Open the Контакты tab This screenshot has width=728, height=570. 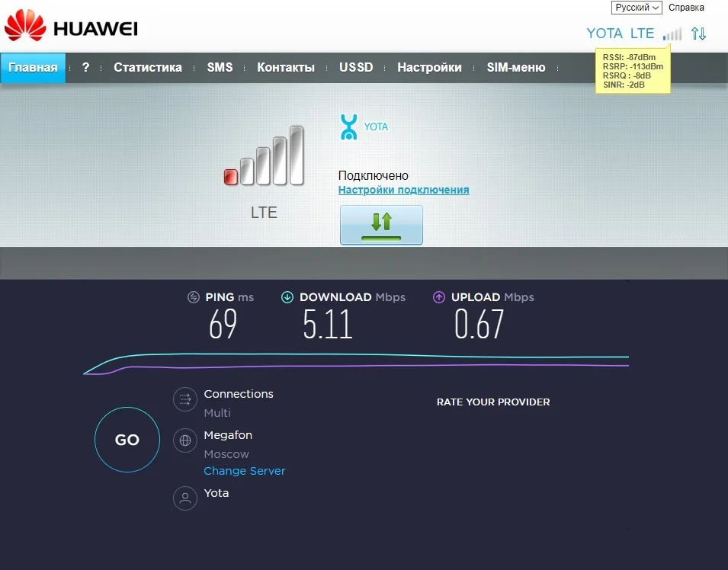click(x=286, y=67)
